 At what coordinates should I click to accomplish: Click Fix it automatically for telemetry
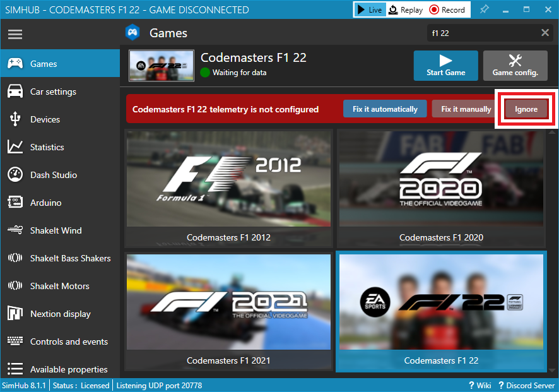[x=385, y=109]
